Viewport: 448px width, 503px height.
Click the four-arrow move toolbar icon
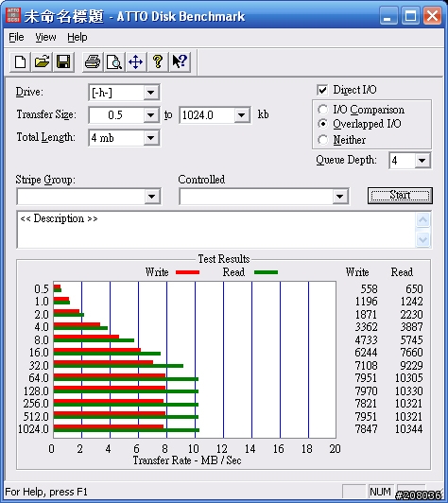(136, 61)
